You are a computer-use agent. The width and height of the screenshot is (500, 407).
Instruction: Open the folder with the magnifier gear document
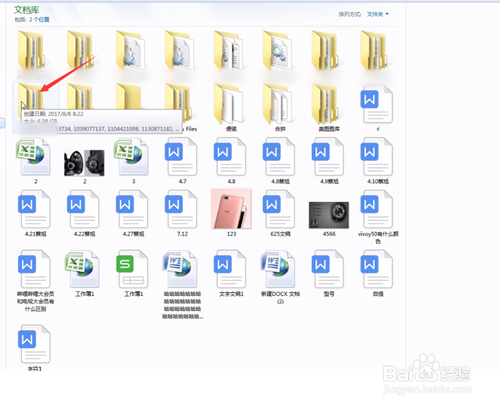pos(278,50)
